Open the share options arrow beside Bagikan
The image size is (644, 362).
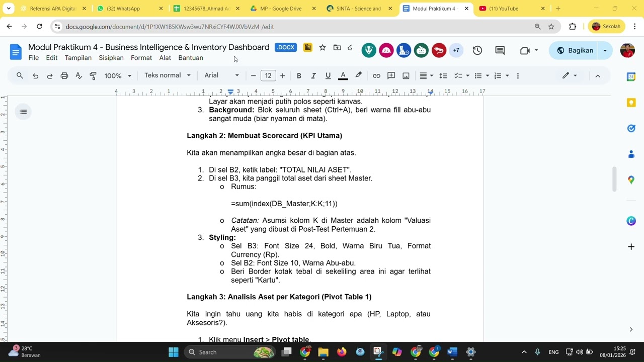(x=605, y=50)
